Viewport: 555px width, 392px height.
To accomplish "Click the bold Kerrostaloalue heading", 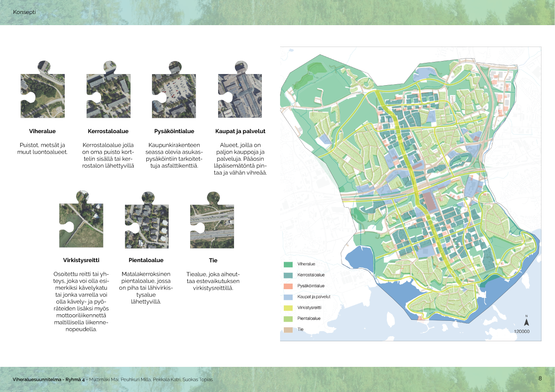I will pyautogui.click(x=108, y=131).
